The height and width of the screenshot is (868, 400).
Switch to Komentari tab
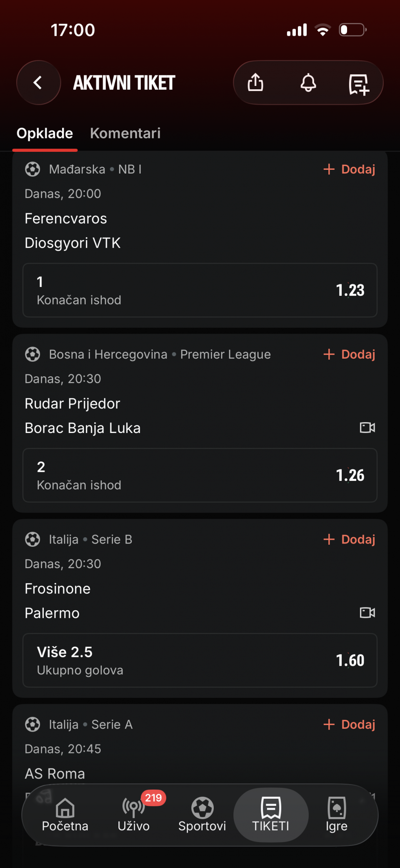coord(125,133)
